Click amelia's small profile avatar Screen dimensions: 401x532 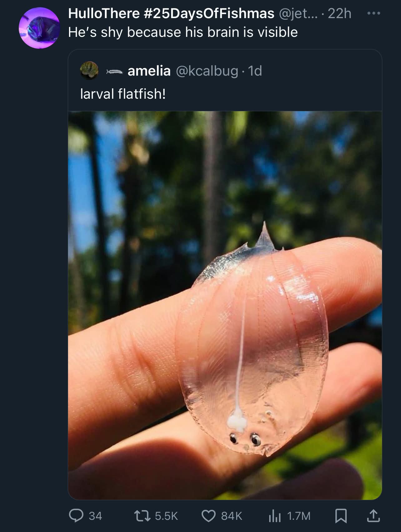pos(89,71)
